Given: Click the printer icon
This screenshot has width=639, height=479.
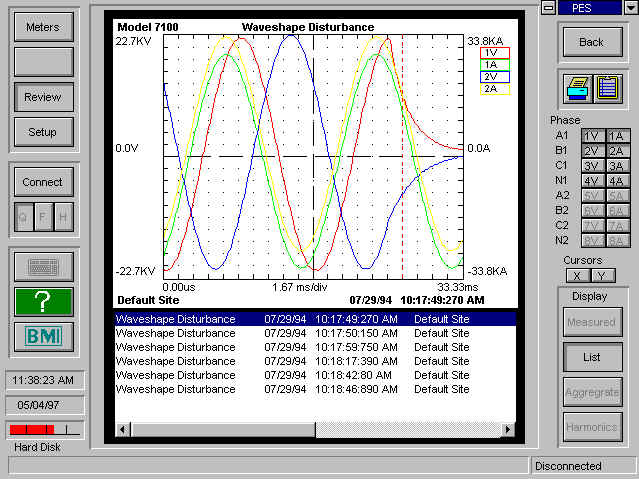Looking at the screenshot, I should click(578, 88).
